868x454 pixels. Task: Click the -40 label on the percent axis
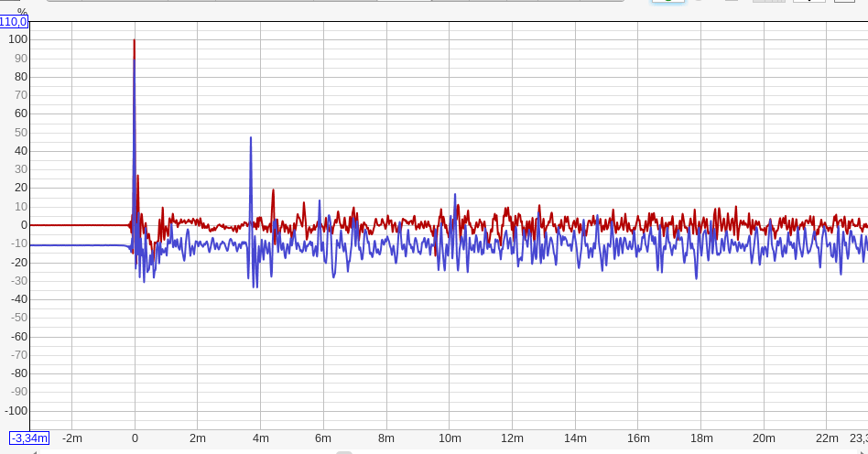(19, 299)
